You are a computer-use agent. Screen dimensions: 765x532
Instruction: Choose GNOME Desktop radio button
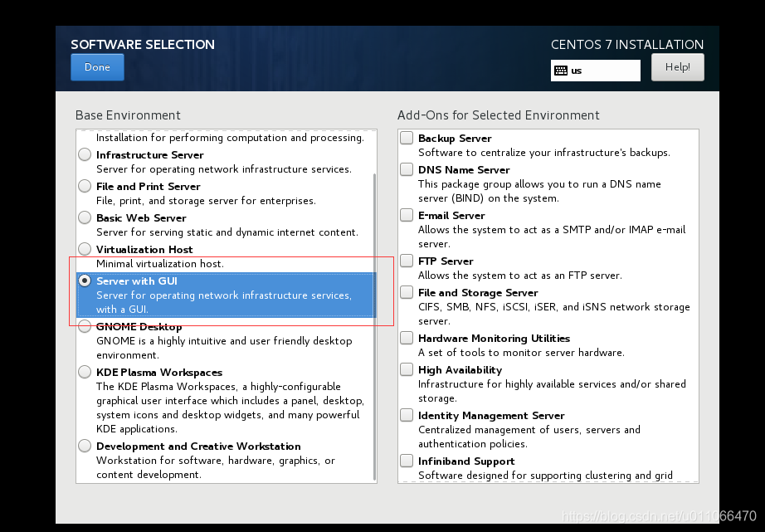click(85, 326)
